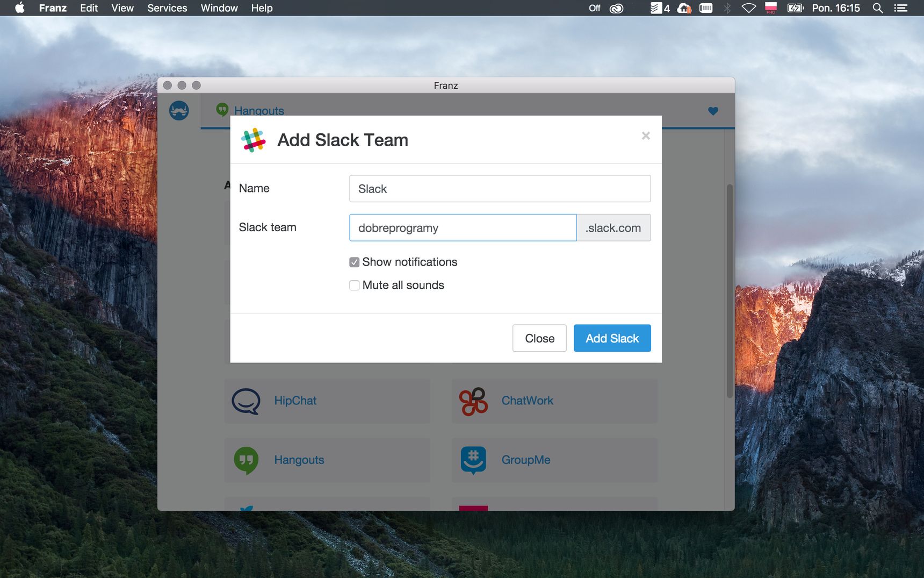Click the Slack team input field

(x=463, y=227)
